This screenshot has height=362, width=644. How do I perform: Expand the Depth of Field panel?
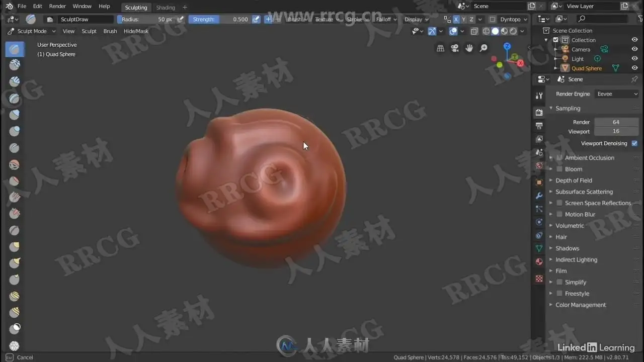pyautogui.click(x=574, y=180)
